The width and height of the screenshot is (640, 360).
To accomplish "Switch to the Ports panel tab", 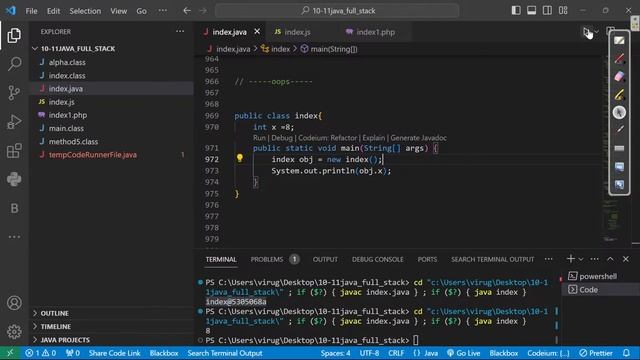I will [427, 259].
